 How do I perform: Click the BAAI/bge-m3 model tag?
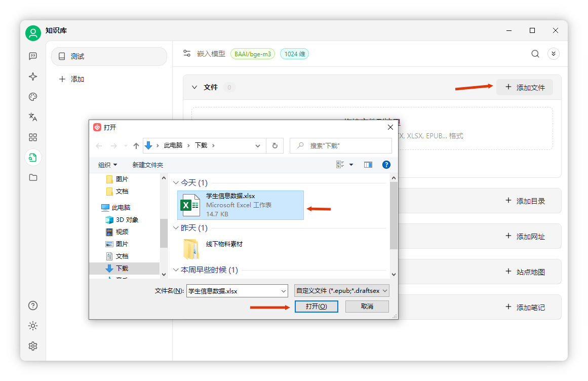point(253,54)
